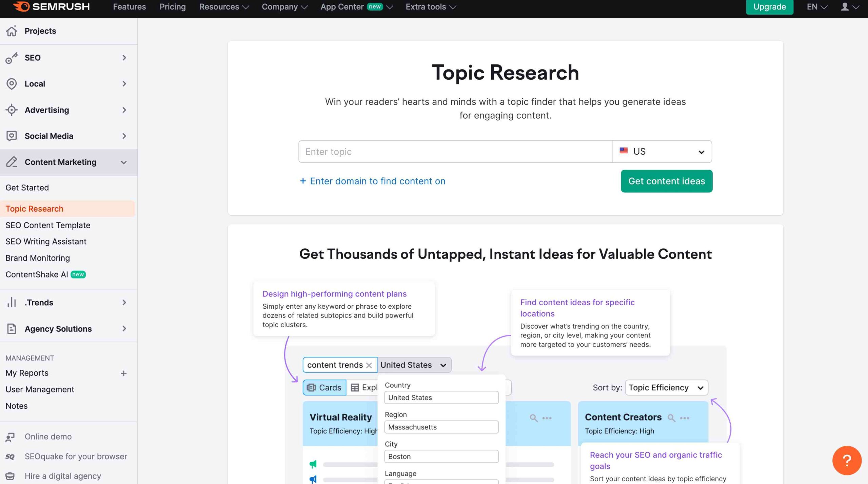Open the Topic Efficiency sort dropdown
The height and width of the screenshot is (484, 868).
coord(667,387)
